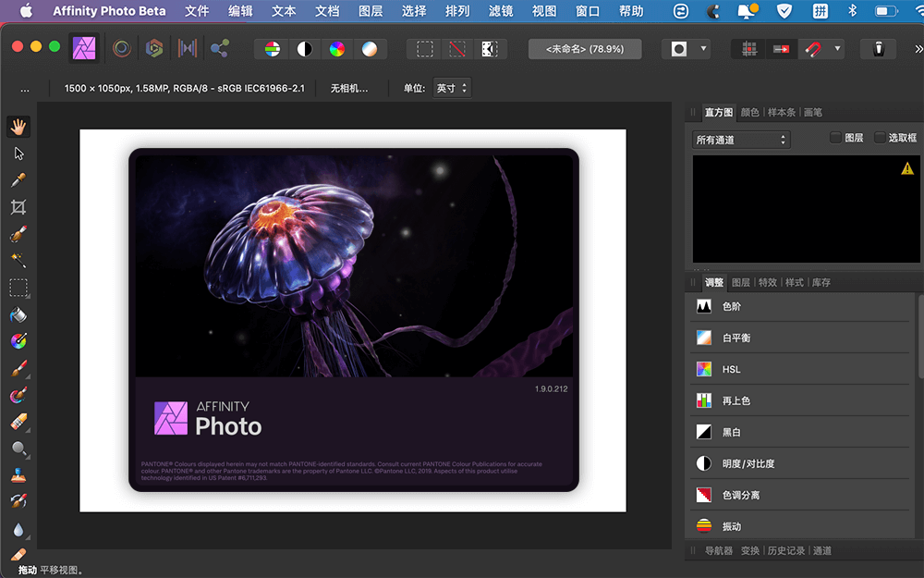924x578 pixels.
Task: Expand snapping options arrow
Action: click(837, 49)
